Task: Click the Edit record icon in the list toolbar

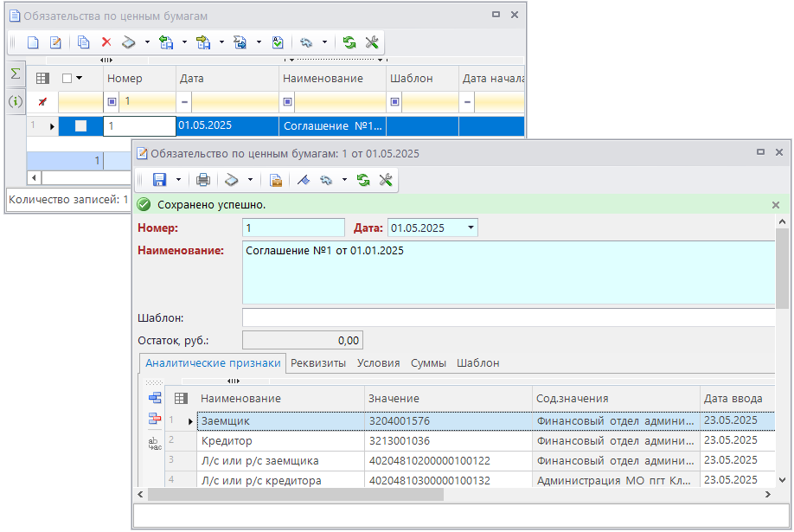Action: (x=56, y=42)
